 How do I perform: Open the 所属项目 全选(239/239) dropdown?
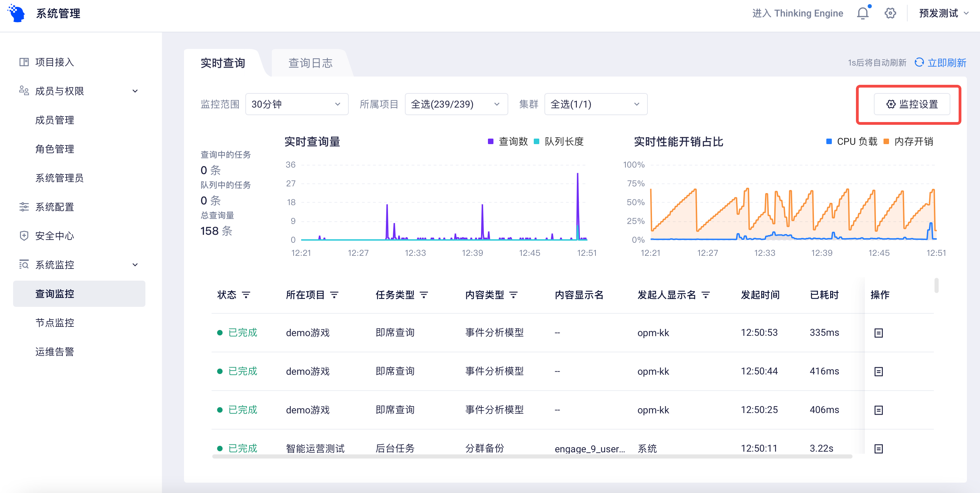(x=456, y=104)
